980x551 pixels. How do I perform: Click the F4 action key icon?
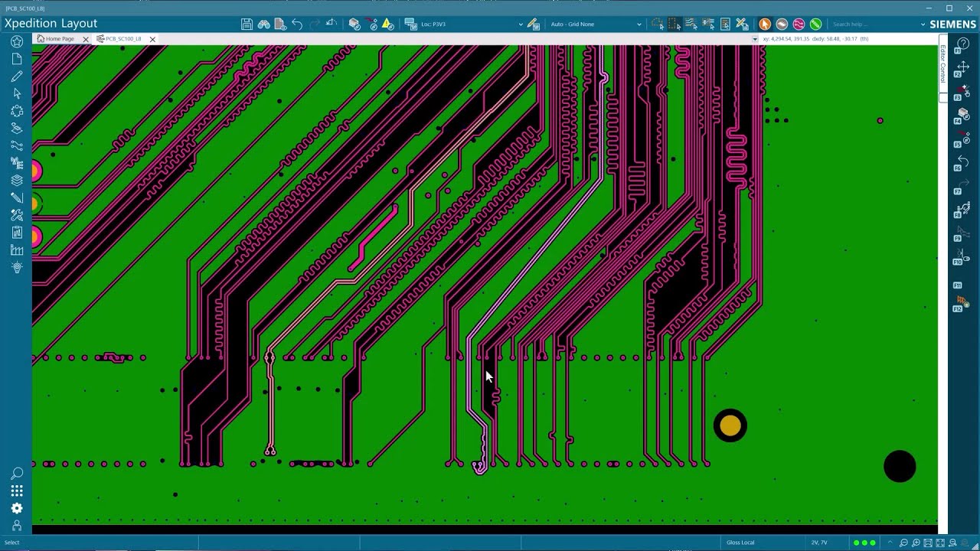point(963,116)
